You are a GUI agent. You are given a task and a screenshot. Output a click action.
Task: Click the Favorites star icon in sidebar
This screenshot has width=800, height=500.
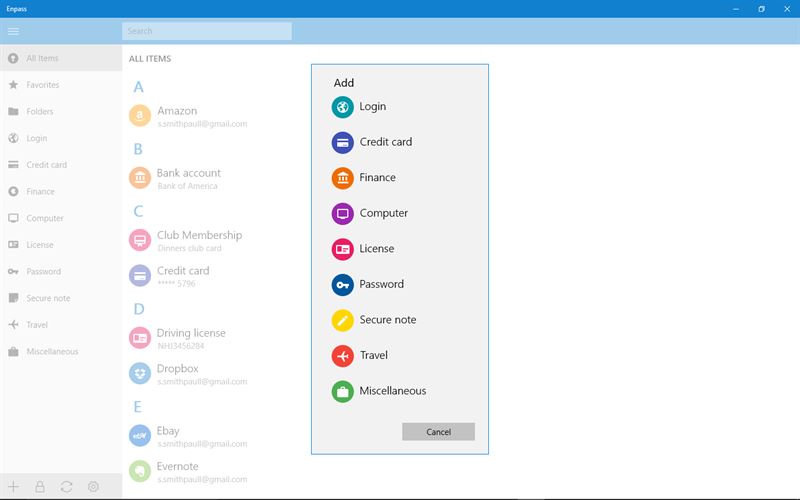coord(13,85)
